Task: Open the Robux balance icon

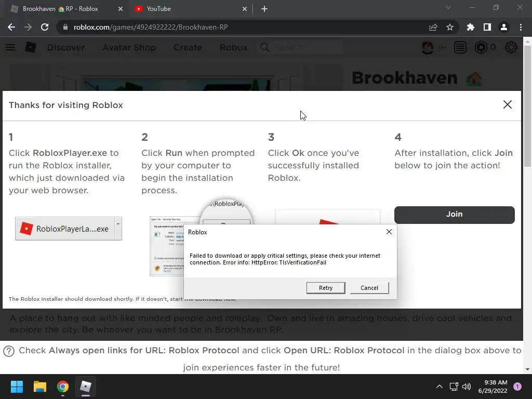Action: (x=481, y=47)
